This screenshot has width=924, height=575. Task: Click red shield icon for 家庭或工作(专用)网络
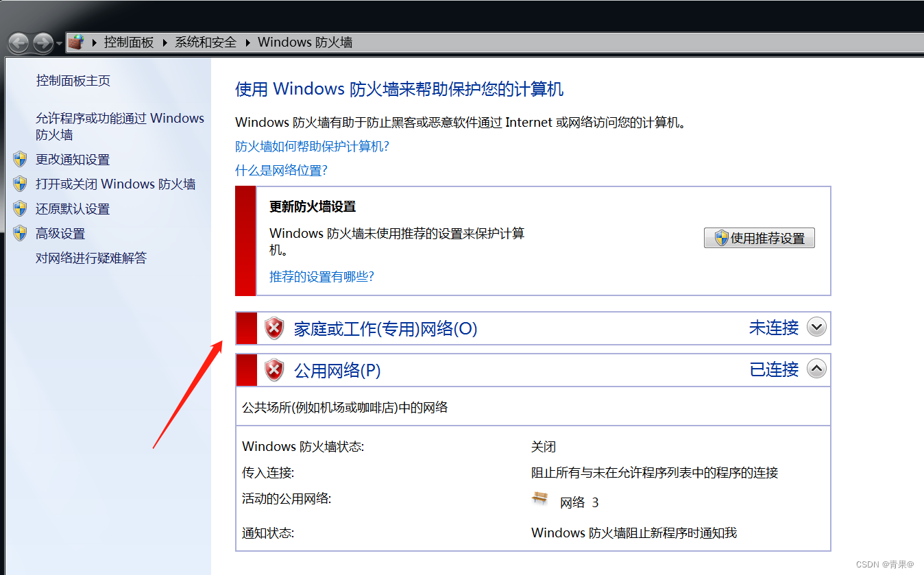pyautogui.click(x=274, y=328)
